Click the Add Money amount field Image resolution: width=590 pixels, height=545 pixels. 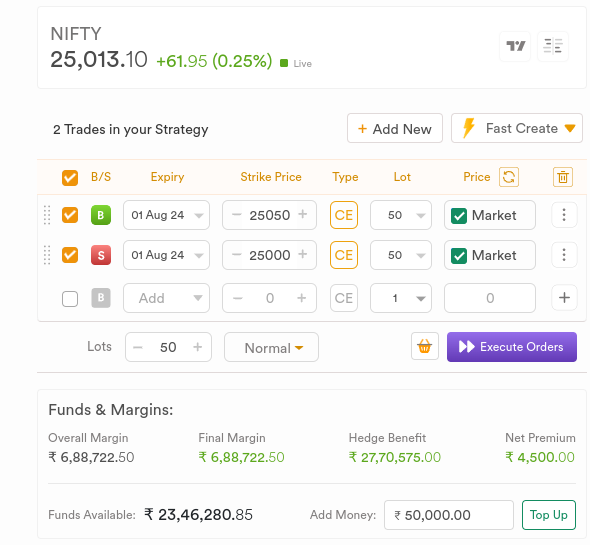tap(449, 515)
